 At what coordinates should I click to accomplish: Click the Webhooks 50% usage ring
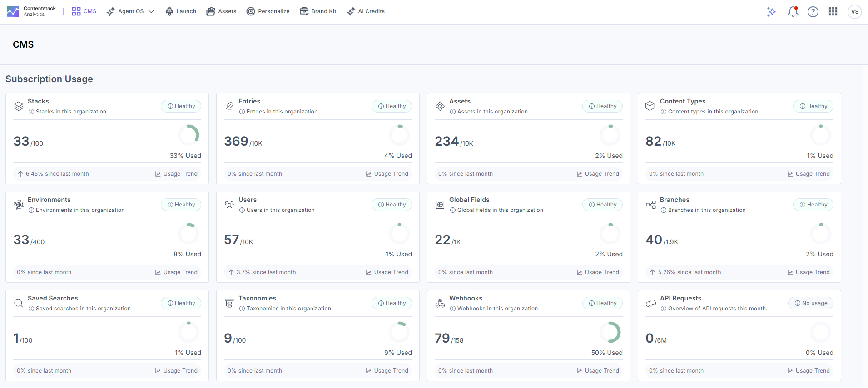[610, 332]
